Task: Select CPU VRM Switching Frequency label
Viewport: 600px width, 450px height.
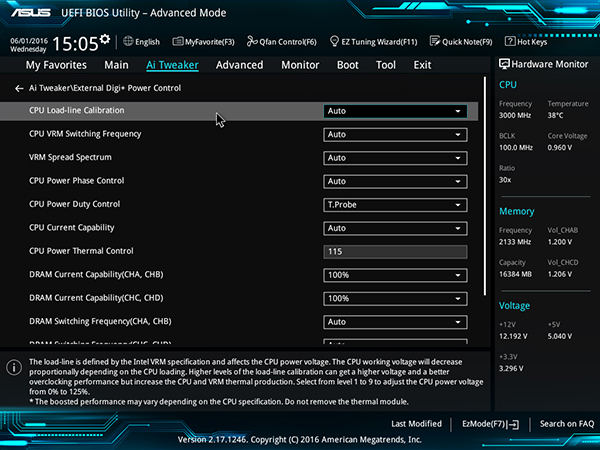Action: click(85, 134)
